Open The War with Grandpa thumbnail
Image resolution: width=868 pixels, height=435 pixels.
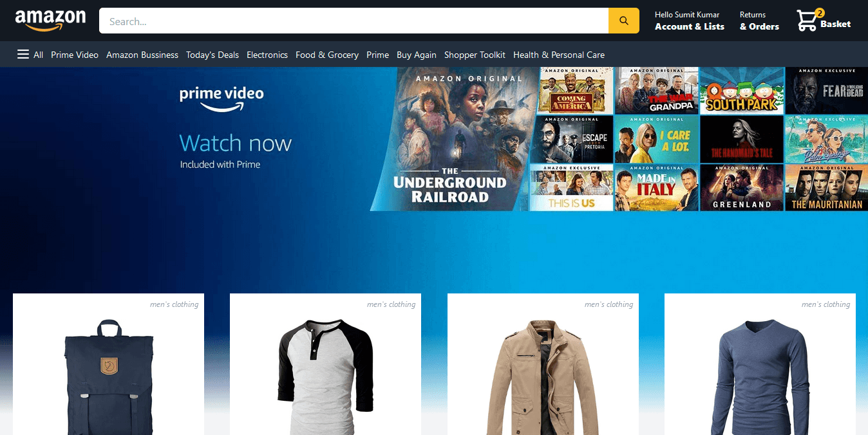pos(657,91)
